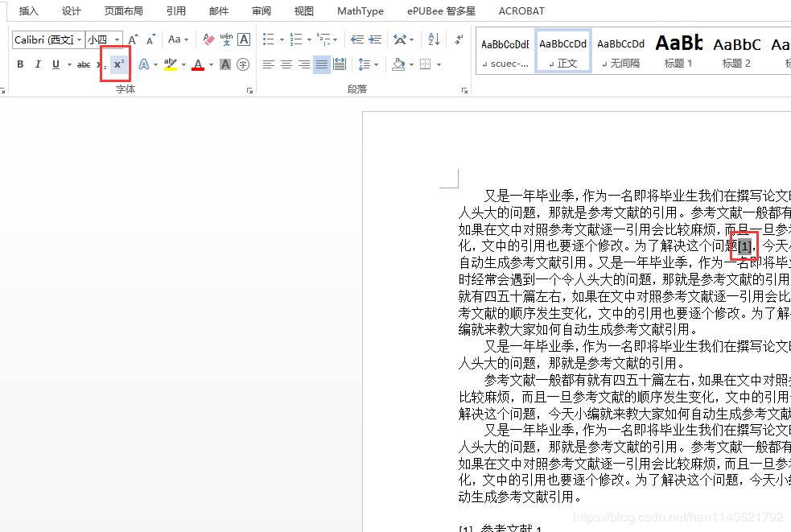Apply numbered list formatting
The width and height of the screenshot is (791, 532).
[296, 39]
